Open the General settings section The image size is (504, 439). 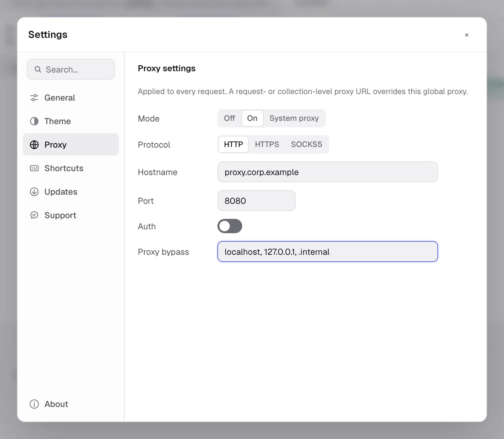point(71,98)
